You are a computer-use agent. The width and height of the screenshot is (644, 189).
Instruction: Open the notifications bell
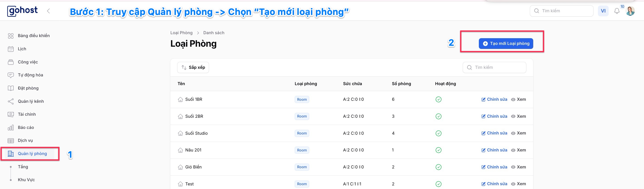pyautogui.click(x=617, y=11)
